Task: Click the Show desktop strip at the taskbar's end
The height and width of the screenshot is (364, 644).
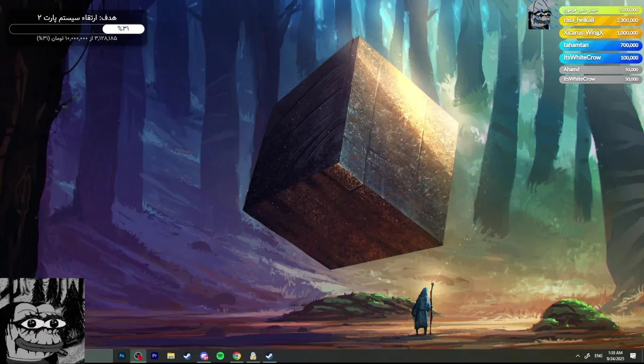Action: (x=642, y=356)
